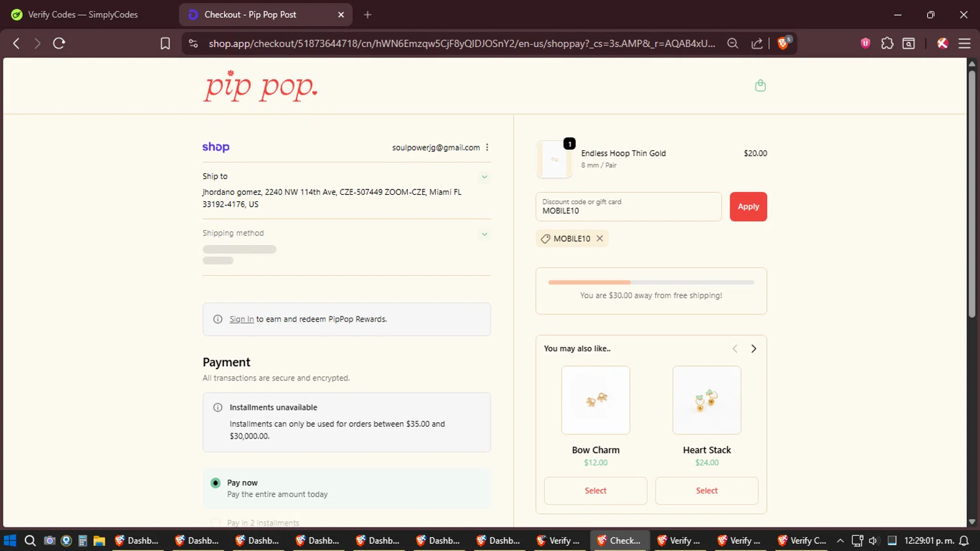Open the taskbar clock showing 12:29:01 p. m.
This screenshot has height=551, width=980.
(x=929, y=541)
